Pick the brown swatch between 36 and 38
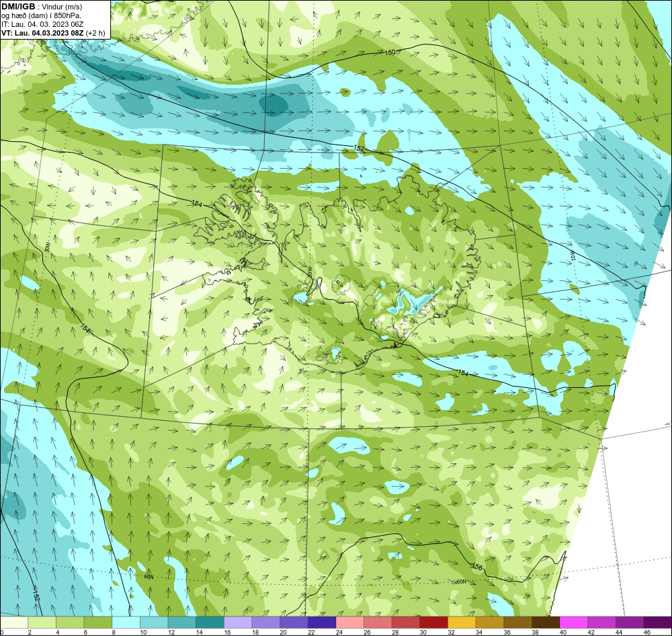672x636 pixels. (517, 623)
